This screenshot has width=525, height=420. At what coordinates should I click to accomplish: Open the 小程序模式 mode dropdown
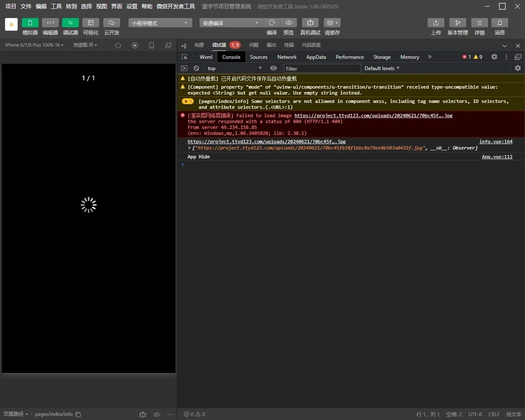click(160, 23)
